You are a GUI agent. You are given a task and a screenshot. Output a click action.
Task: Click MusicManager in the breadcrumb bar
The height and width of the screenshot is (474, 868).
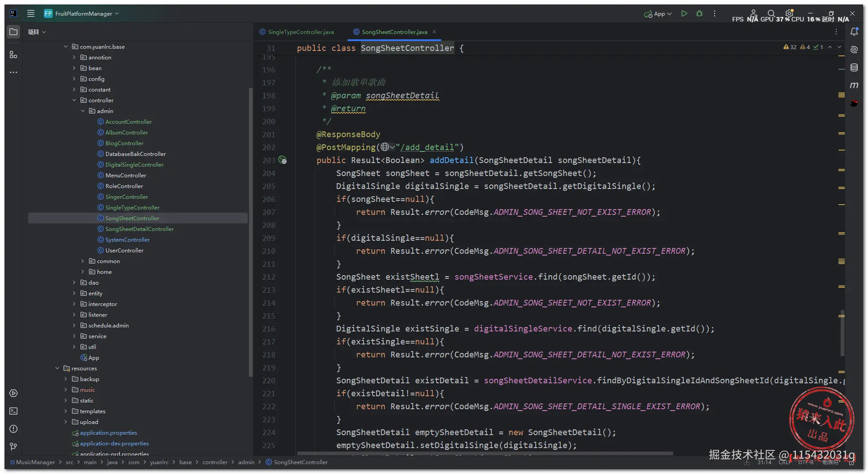(x=35, y=462)
